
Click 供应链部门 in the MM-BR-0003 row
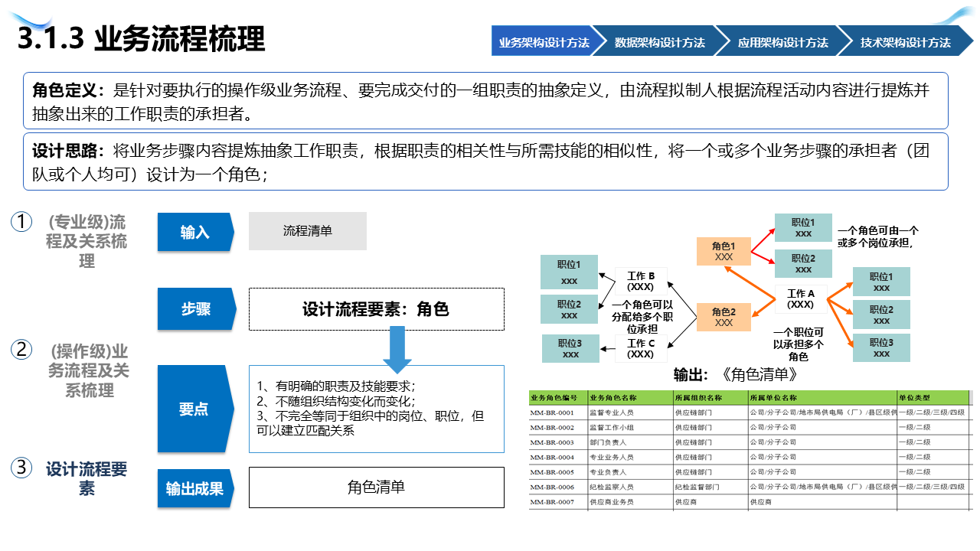coord(710,442)
